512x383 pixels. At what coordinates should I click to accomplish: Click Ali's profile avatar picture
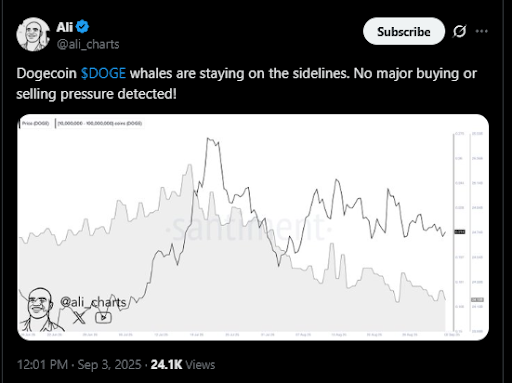pyautogui.click(x=33, y=34)
